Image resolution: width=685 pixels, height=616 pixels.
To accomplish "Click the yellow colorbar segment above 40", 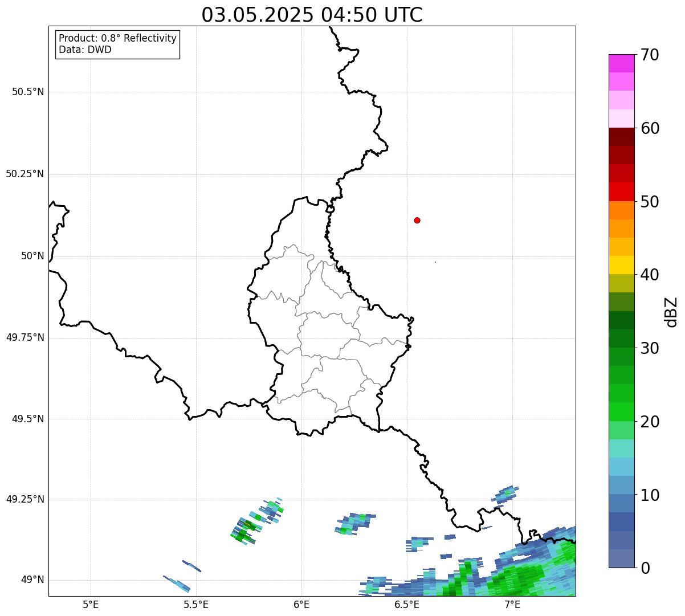I will [621, 265].
